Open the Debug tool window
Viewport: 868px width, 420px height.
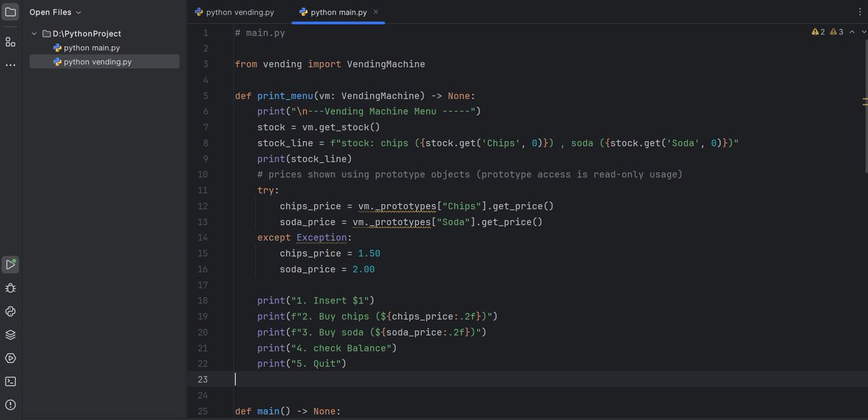[9, 288]
